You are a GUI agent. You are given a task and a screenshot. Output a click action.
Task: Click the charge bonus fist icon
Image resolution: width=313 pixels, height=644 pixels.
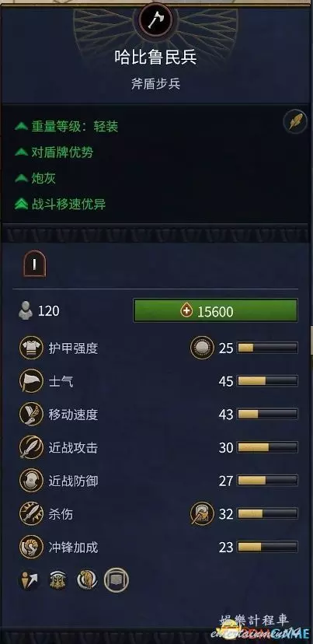(31, 547)
